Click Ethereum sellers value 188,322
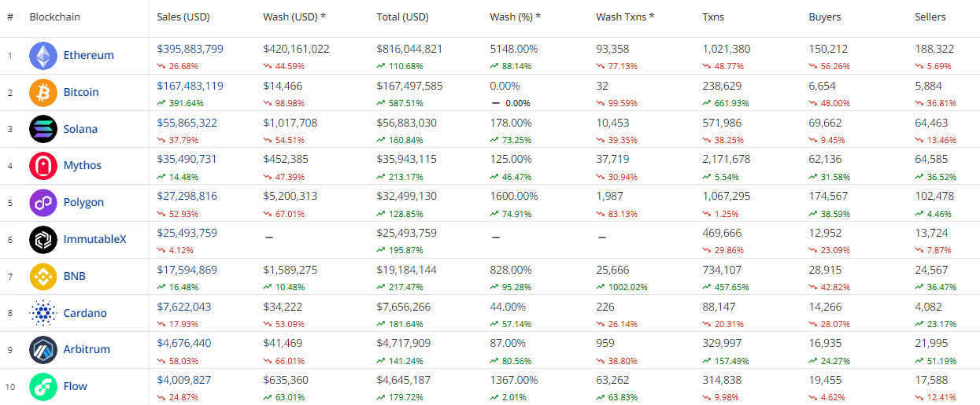The height and width of the screenshot is (405, 980). 934,49
